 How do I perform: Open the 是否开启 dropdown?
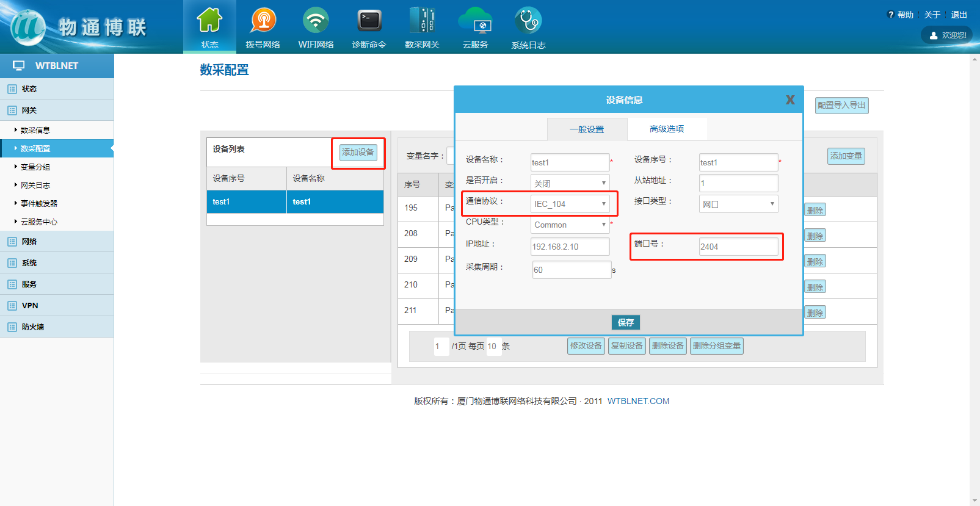569,183
